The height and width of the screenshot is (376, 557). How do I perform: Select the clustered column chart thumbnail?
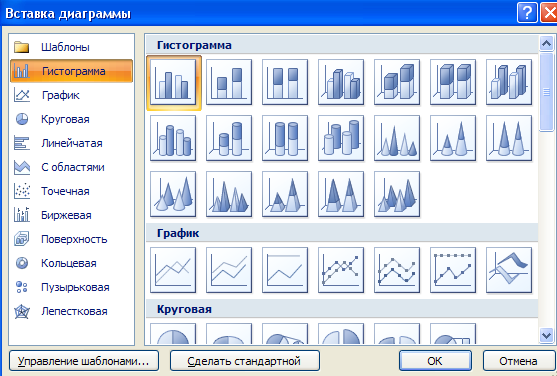click(173, 82)
